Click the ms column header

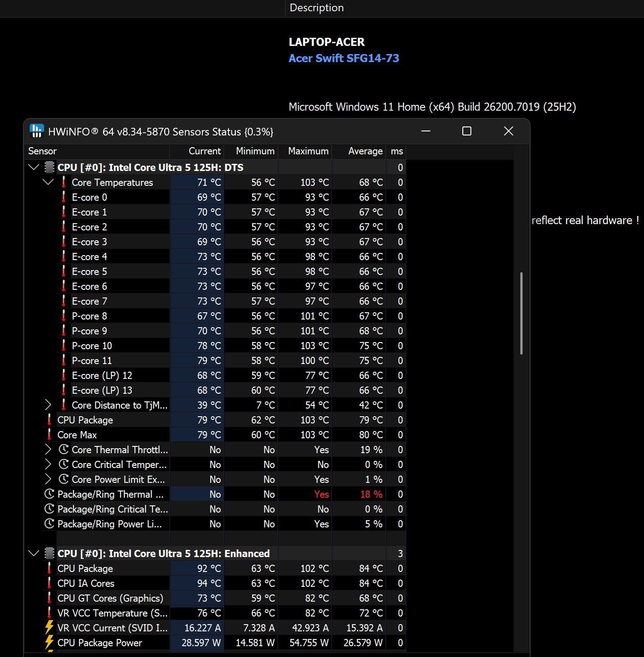pyautogui.click(x=396, y=151)
